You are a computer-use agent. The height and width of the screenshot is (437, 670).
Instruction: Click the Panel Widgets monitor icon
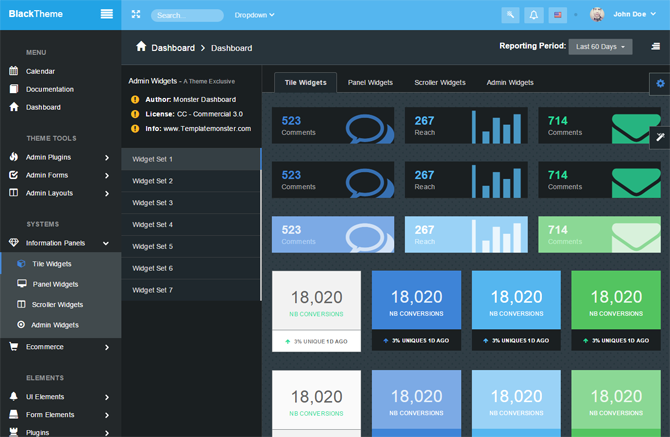pos(21,284)
